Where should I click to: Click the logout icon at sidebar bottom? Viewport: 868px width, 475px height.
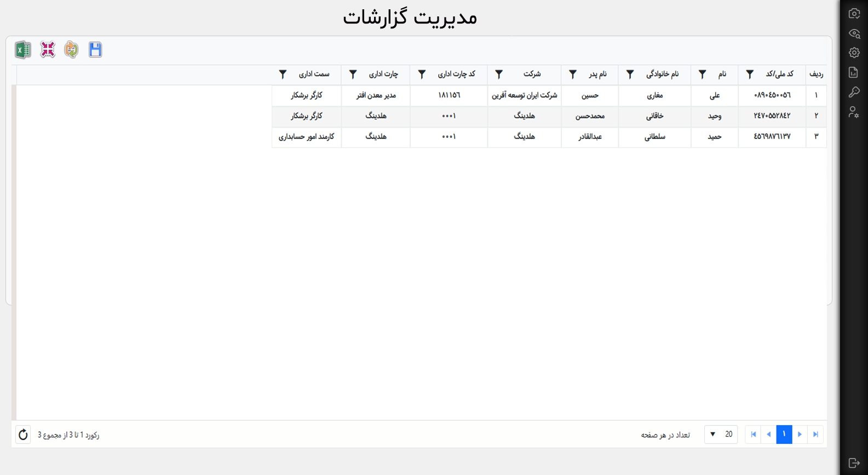pyautogui.click(x=854, y=463)
